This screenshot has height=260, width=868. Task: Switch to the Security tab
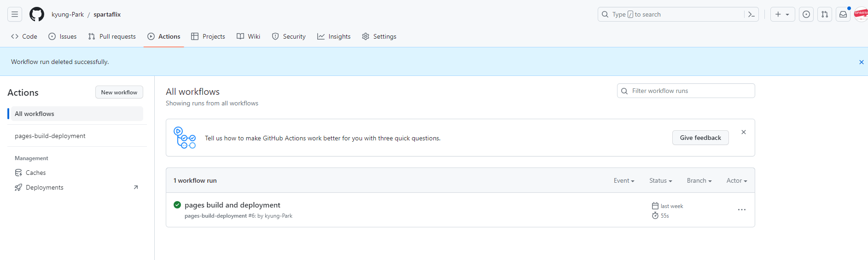point(289,36)
